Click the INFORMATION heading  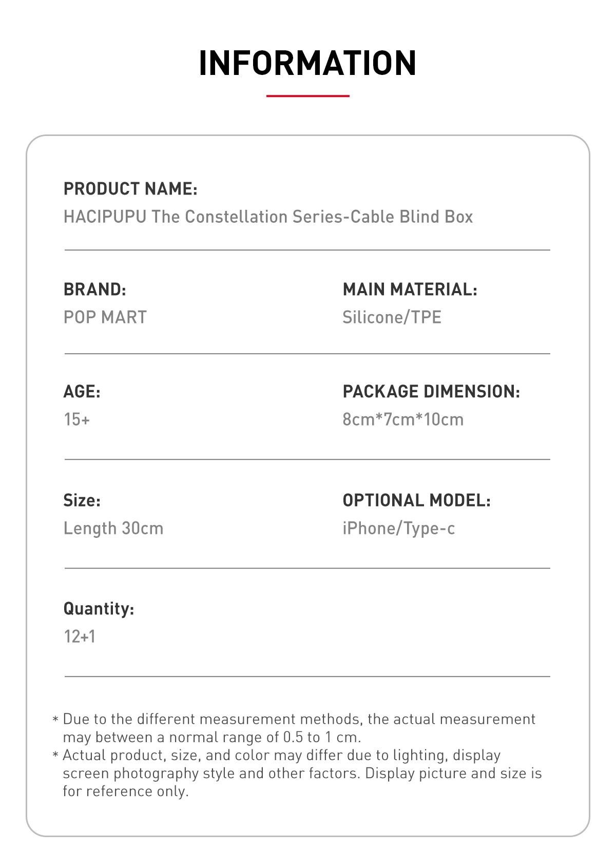(307, 63)
